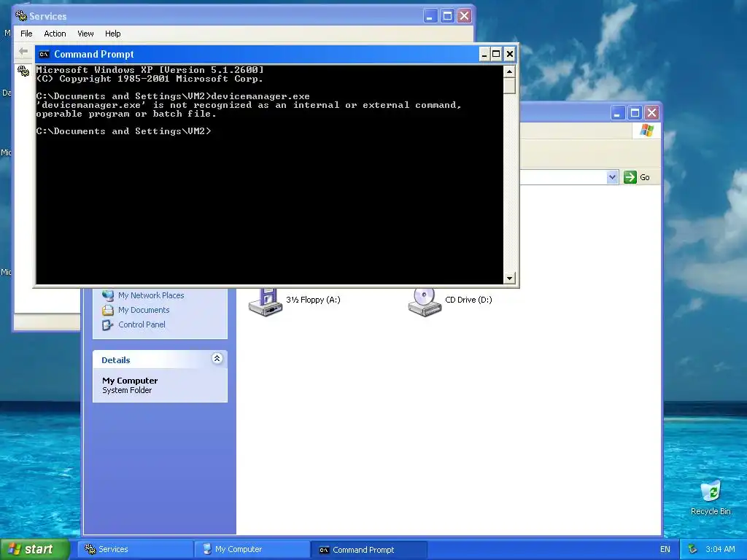Switch to Services taskbar button
747x560 pixels.
point(135,549)
